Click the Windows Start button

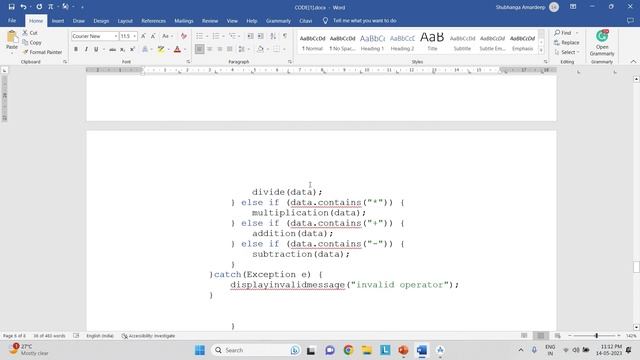(200, 350)
